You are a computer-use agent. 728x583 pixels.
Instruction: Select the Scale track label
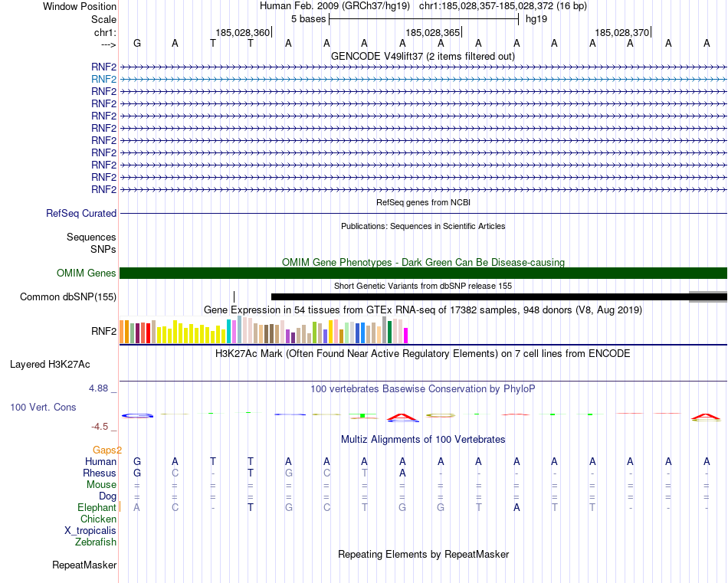coord(103,19)
